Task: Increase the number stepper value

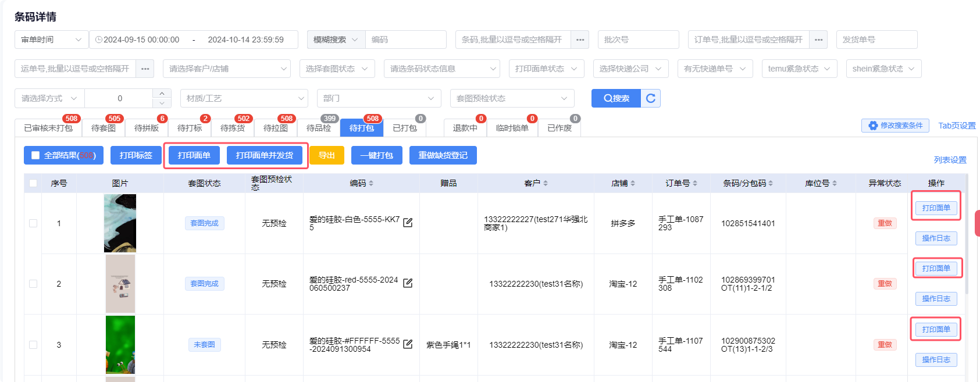Action: point(162,94)
